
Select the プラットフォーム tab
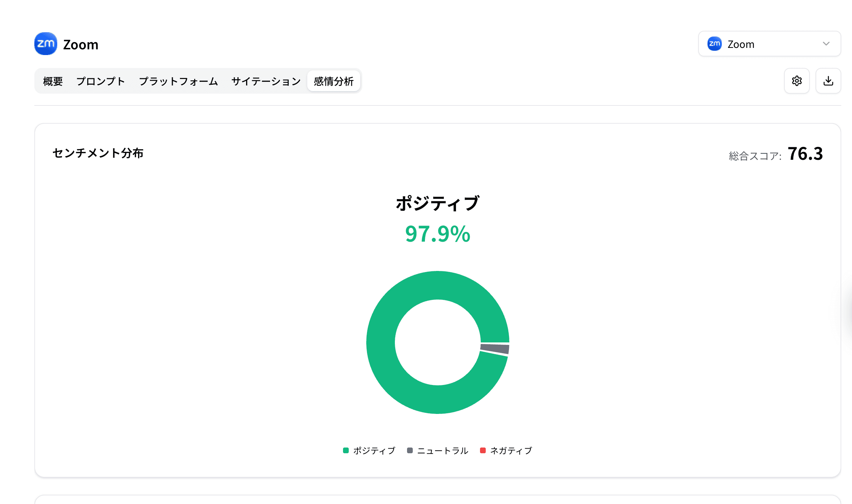(178, 81)
